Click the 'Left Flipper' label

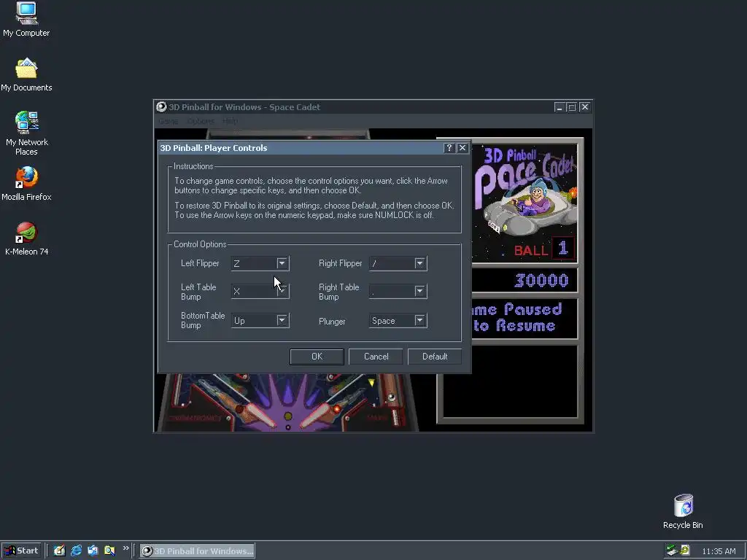200,263
